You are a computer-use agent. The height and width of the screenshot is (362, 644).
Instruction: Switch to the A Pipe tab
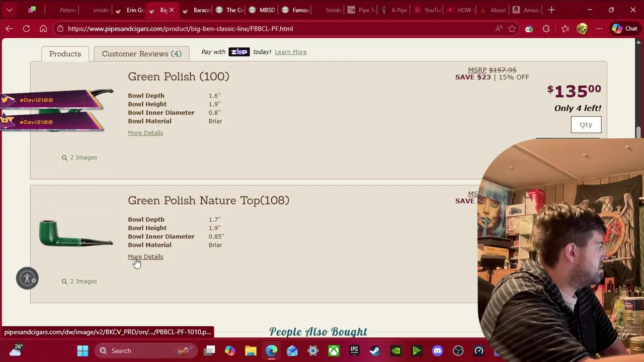395,10
